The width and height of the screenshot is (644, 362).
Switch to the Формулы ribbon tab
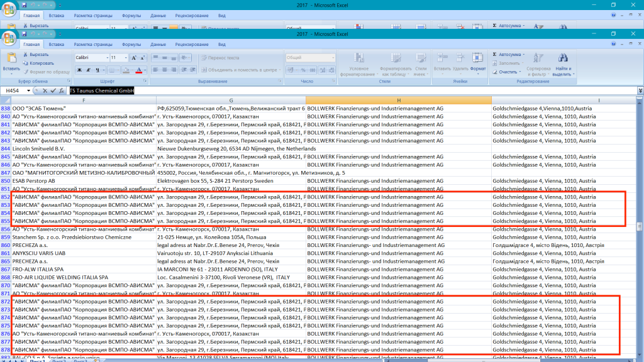pyautogui.click(x=131, y=45)
